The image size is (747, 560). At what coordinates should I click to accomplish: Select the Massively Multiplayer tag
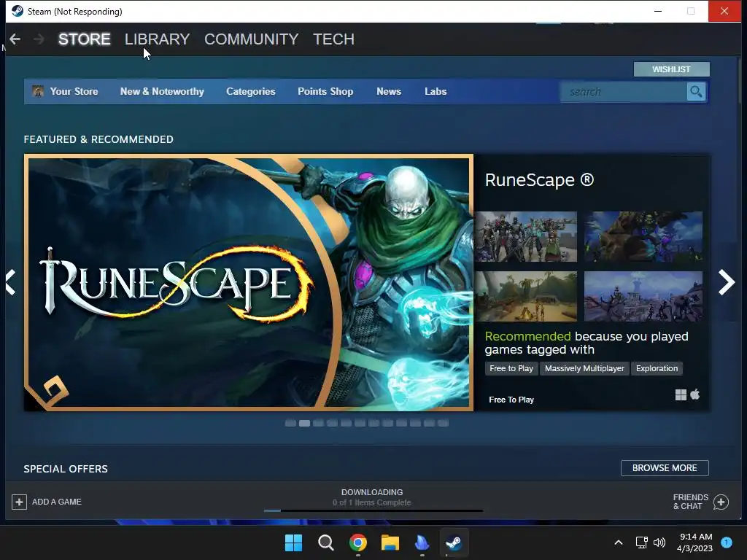[x=584, y=368]
